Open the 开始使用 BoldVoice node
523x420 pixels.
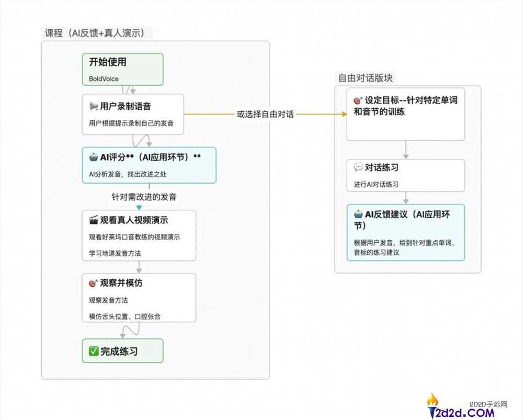point(122,69)
